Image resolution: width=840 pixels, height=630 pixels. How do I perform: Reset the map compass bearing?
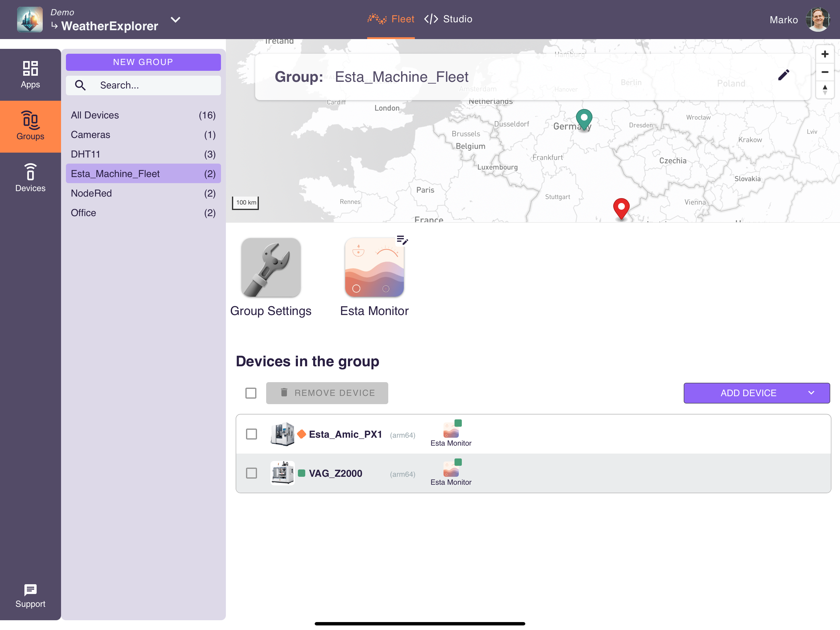pyautogui.click(x=825, y=90)
